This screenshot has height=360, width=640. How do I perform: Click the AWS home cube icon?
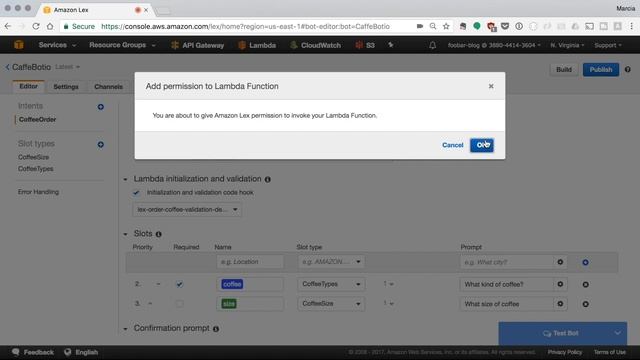coord(18,45)
